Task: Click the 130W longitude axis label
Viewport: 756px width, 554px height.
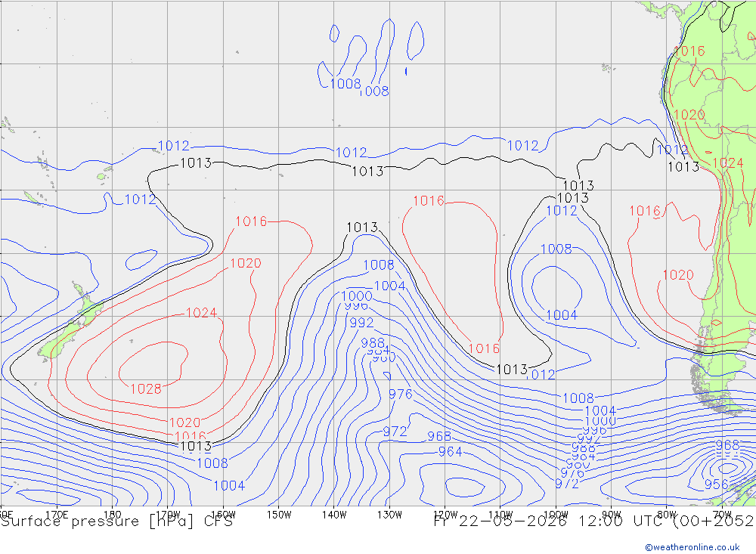Action: pos(389,515)
